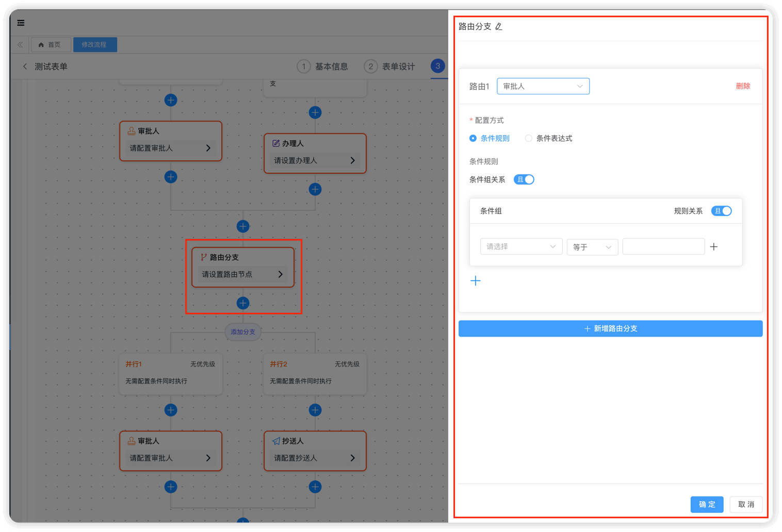Click the pencil edit icon beside 路由分支 title
This screenshot has width=782, height=532.
[x=498, y=26]
